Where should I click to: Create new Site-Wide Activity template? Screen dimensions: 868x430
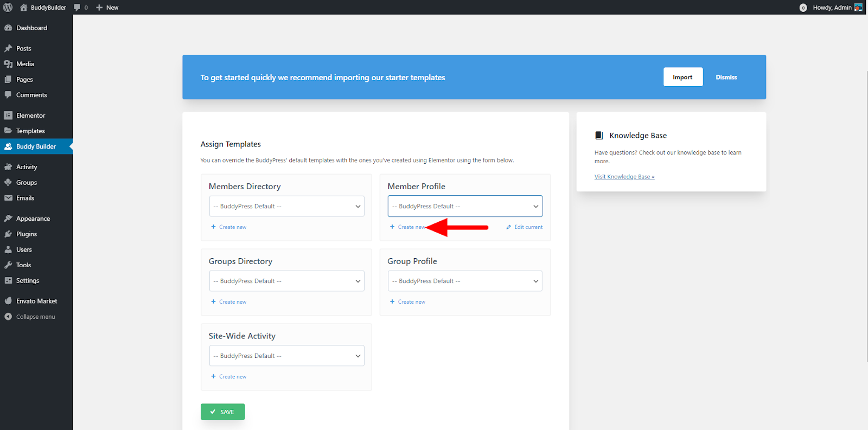tap(229, 377)
